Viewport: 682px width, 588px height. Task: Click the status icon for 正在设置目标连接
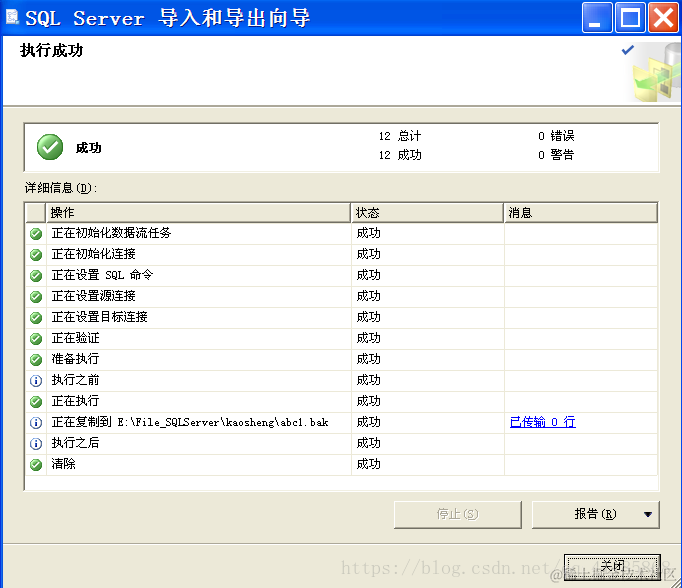[x=36, y=317]
